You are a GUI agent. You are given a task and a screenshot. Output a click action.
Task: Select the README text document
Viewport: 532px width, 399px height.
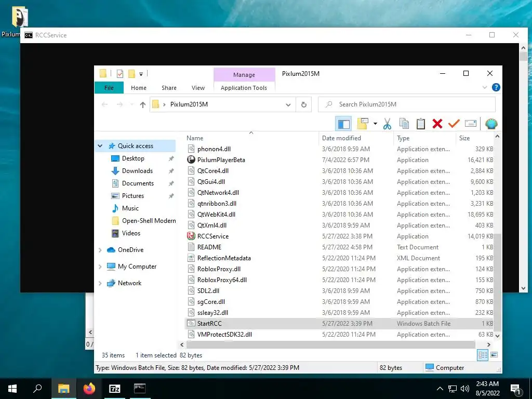pyautogui.click(x=209, y=247)
